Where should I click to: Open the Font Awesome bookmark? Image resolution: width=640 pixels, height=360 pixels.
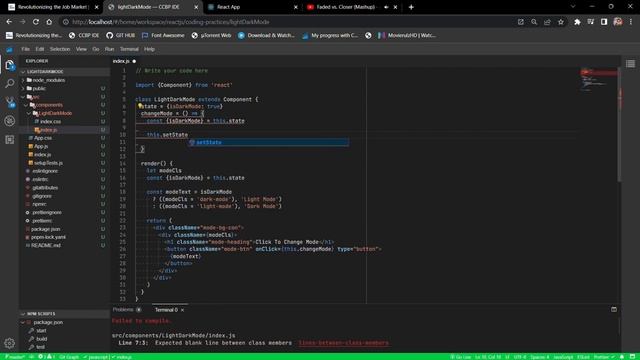click(163, 36)
